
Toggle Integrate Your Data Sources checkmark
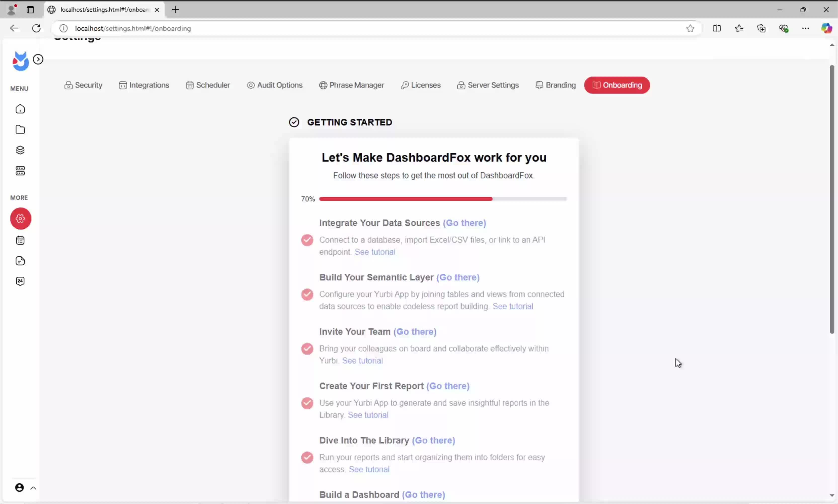pyautogui.click(x=307, y=240)
